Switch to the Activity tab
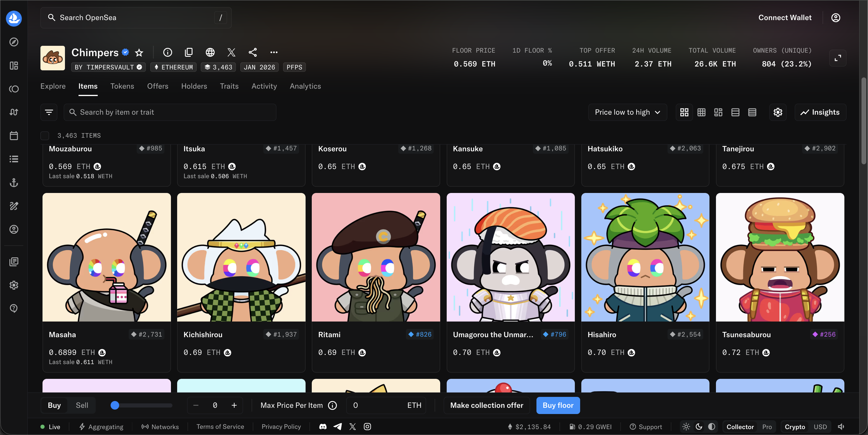 264,86
